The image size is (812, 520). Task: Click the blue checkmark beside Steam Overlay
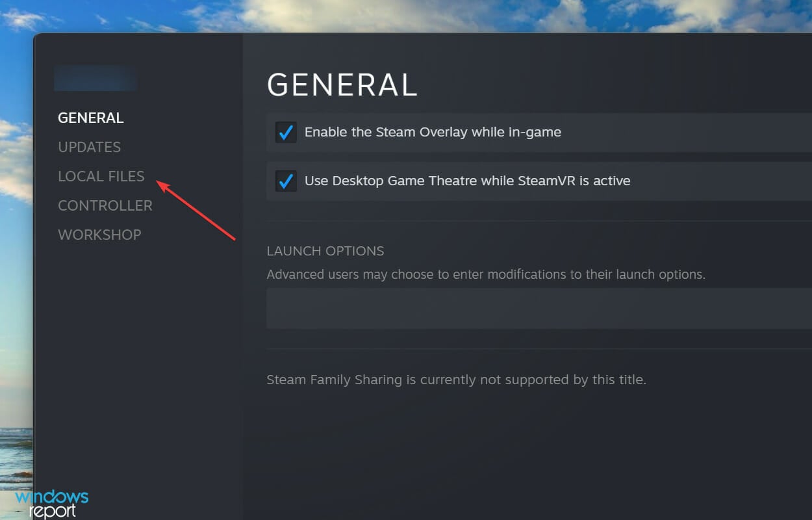[286, 133]
